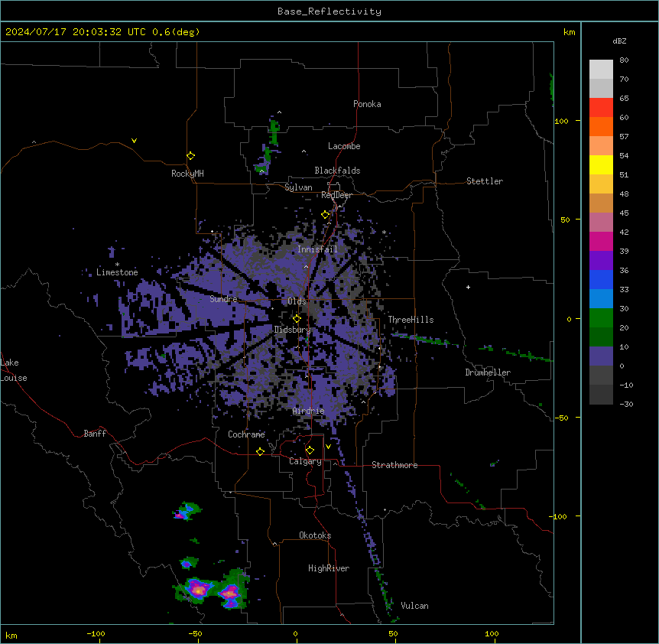Click the Calgary label
659x644 pixels.
point(305,461)
